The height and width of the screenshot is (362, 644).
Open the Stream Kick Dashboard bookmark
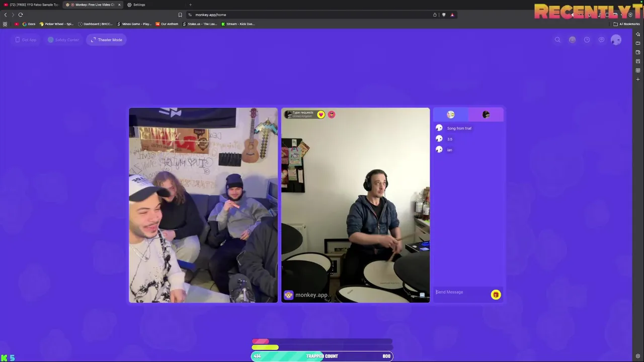pyautogui.click(x=238, y=24)
